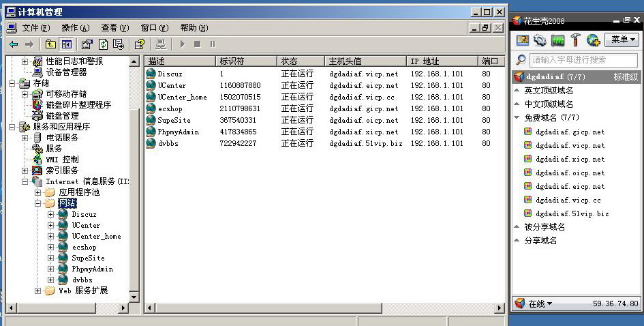
Task: Open the 窗口(W) menu
Action: [x=155, y=27]
